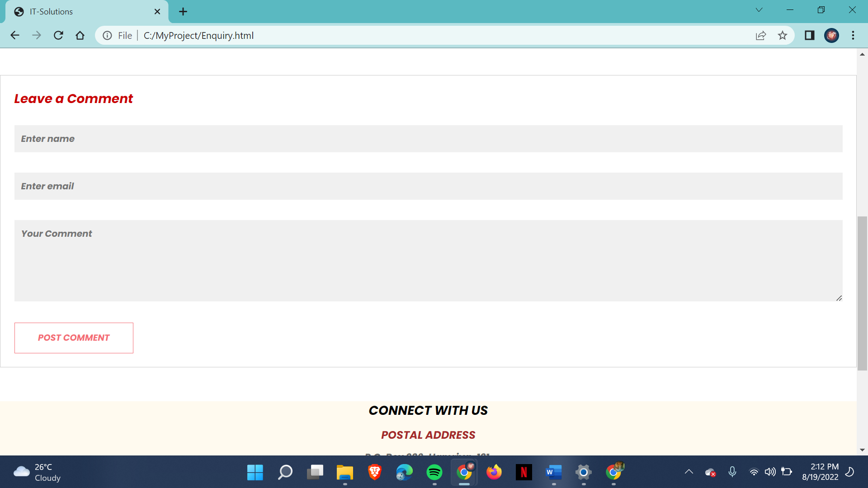Click the browser home icon
868x488 pixels.
80,35
